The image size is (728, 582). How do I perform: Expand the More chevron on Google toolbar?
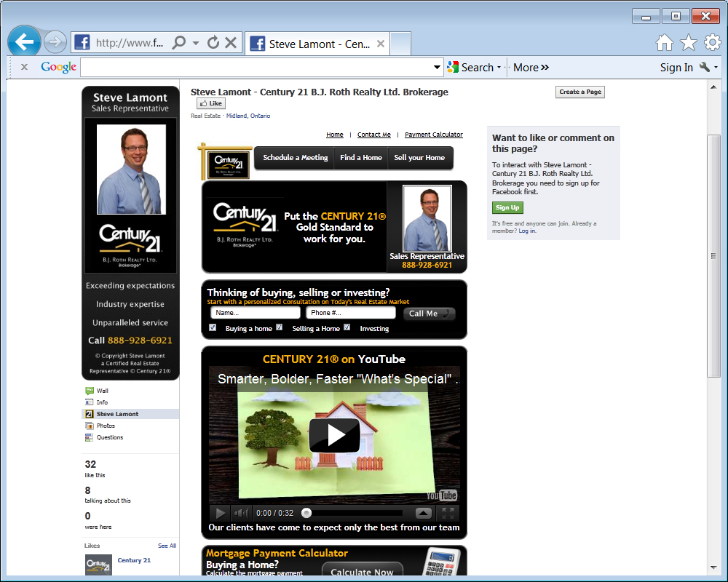tap(545, 68)
